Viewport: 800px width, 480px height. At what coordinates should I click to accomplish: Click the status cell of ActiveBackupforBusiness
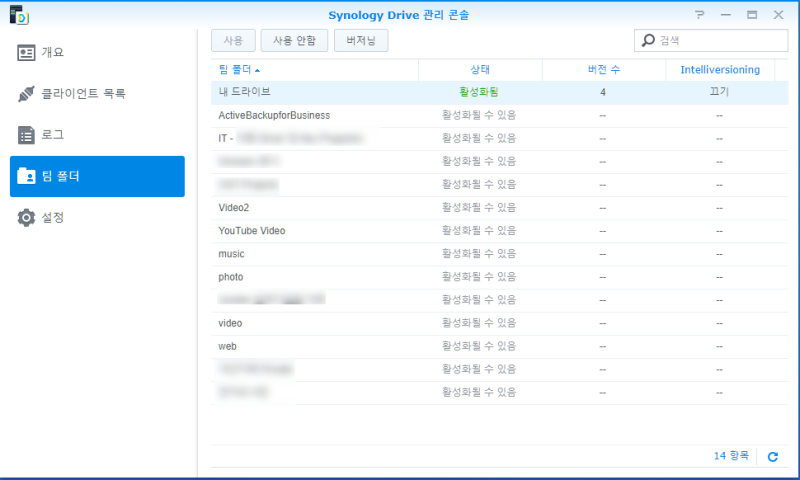click(x=479, y=115)
